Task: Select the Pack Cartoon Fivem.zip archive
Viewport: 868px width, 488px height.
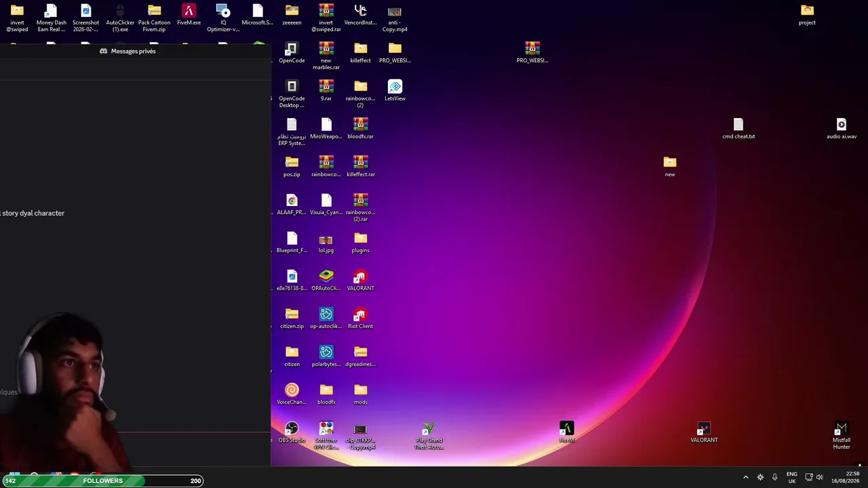Action: pos(154,18)
